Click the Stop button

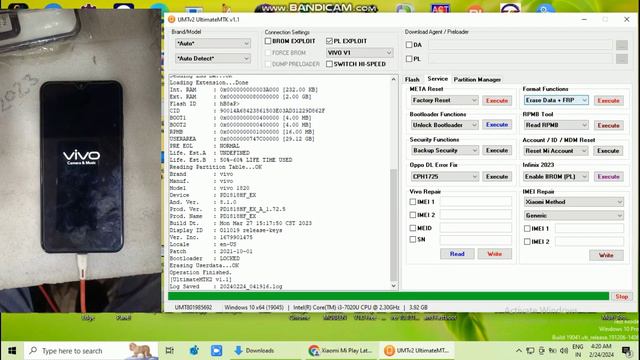622,297
